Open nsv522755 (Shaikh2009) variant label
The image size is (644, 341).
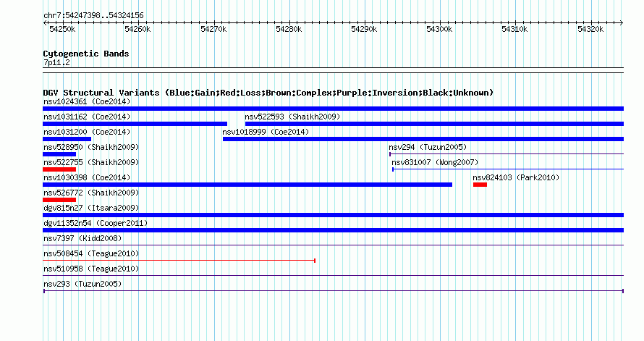(x=91, y=162)
